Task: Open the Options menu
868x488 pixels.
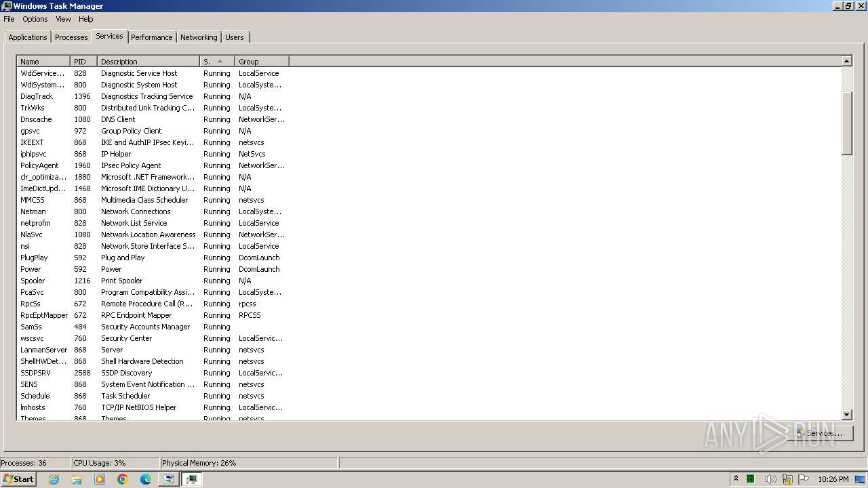Action: tap(35, 19)
